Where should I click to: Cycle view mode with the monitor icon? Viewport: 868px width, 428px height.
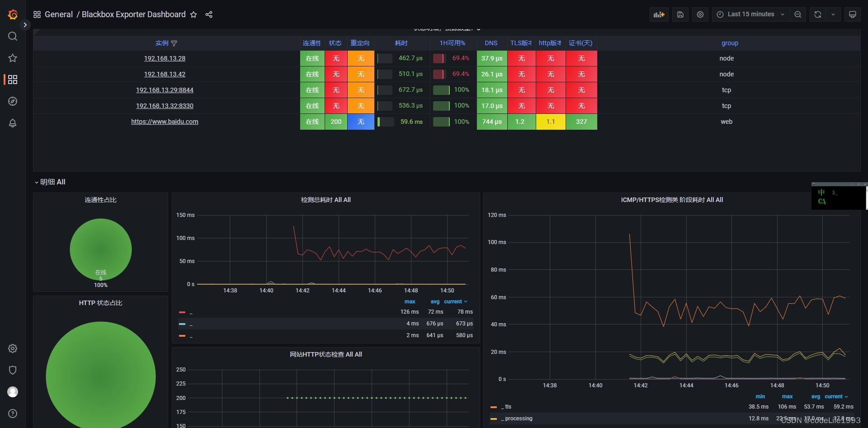point(853,14)
